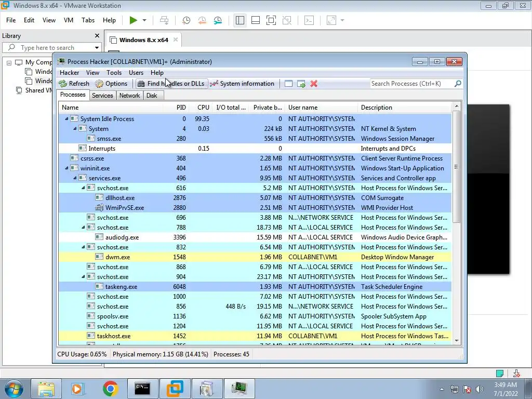The width and height of the screenshot is (532, 399).
Task: Click the Unity mode icon in VMware
Action: (x=287, y=20)
